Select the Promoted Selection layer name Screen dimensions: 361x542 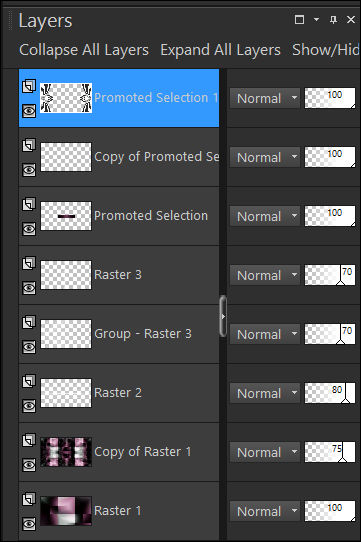click(151, 216)
